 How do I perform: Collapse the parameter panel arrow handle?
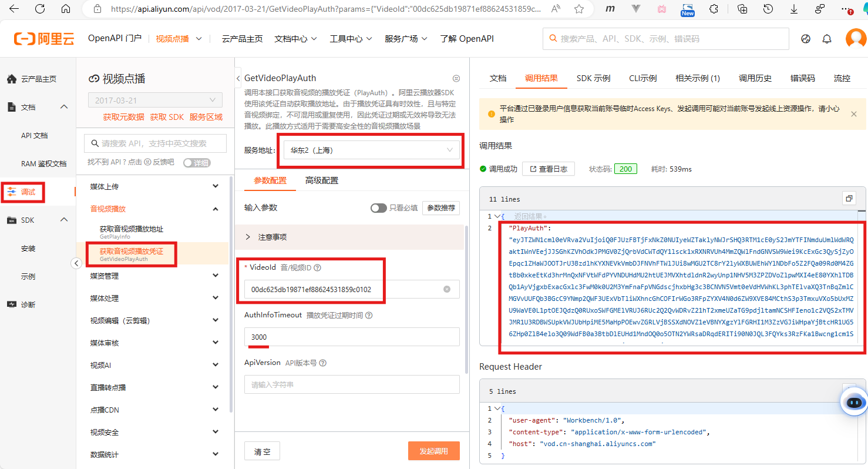(238, 78)
